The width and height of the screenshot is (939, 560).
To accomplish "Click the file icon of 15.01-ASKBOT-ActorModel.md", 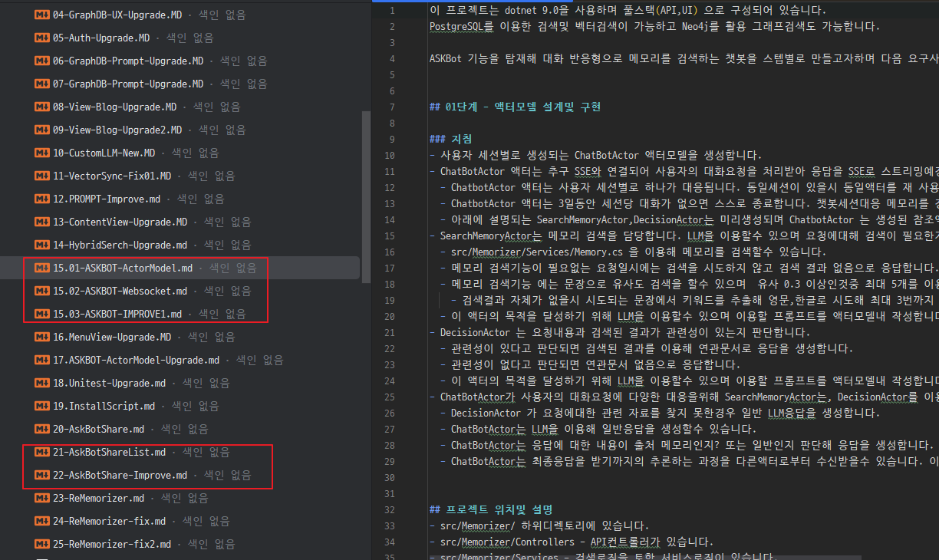I will click(43, 268).
